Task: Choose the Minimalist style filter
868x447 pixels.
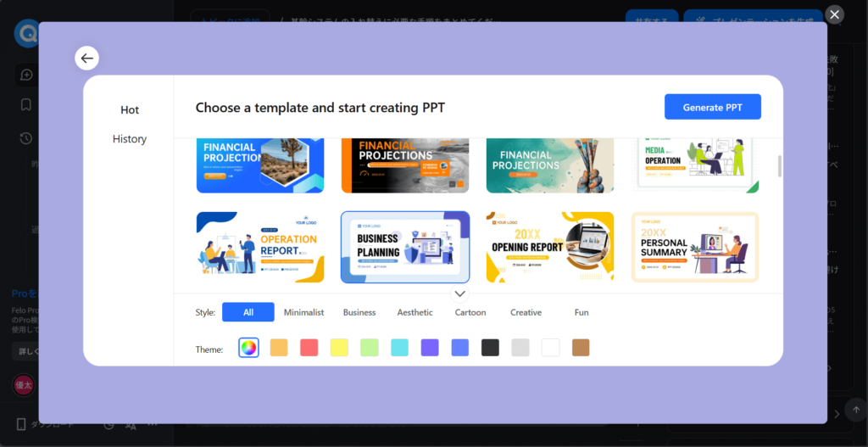Action: (303, 312)
